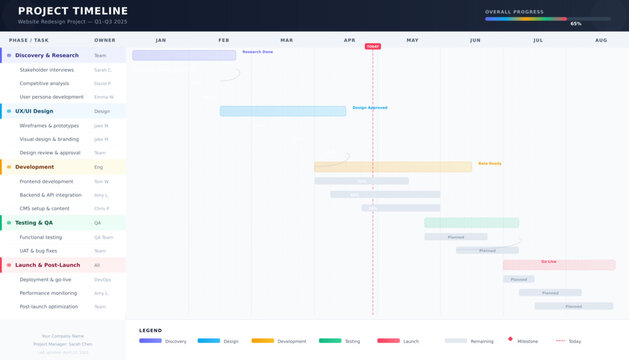This screenshot has width=629, height=360.
Task: Click the purple Discovery phase Gantt bar
Action: click(x=184, y=55)
